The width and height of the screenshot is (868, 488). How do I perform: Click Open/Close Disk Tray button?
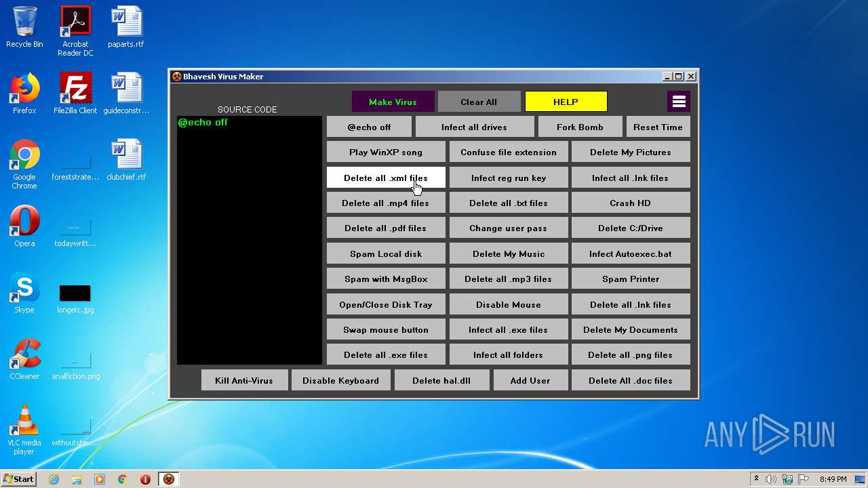tap(386, 304)
